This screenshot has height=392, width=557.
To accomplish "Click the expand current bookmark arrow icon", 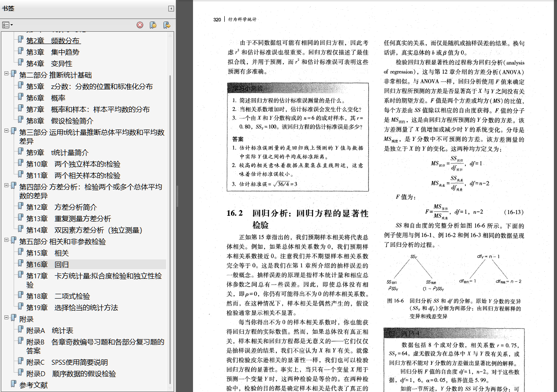I will pos(167,25).
